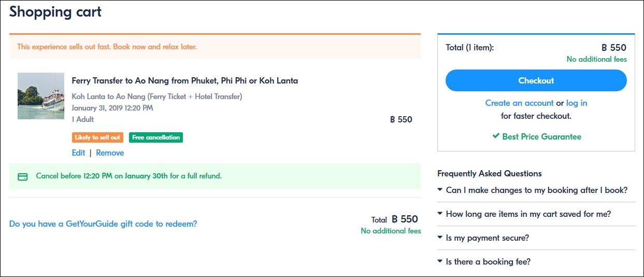Screen dimensions: 644x277
Task: Open the Ferry Transfer to Ao Nang title
Action: (184, 81)
